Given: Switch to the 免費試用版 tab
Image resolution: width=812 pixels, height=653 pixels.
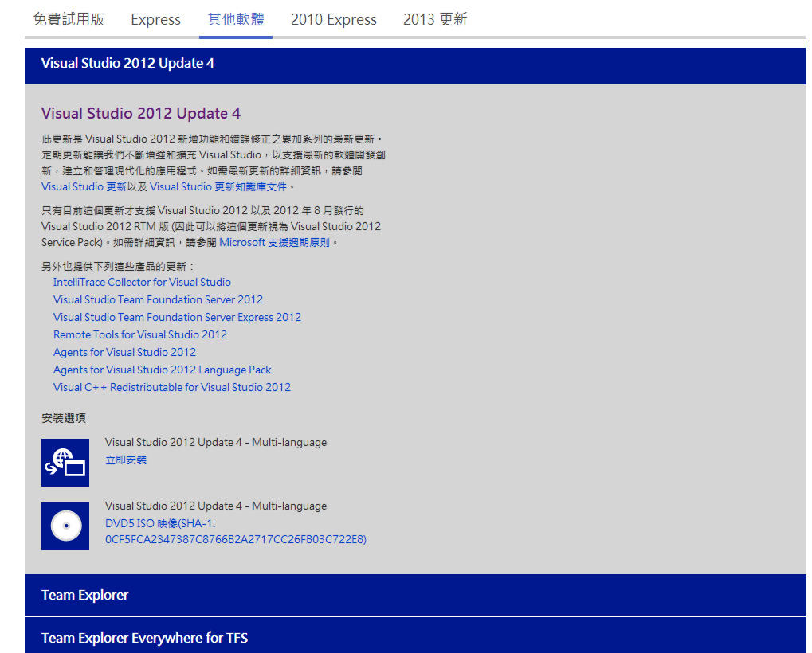Looking at the screenshot, I should [x=69, y=20].
